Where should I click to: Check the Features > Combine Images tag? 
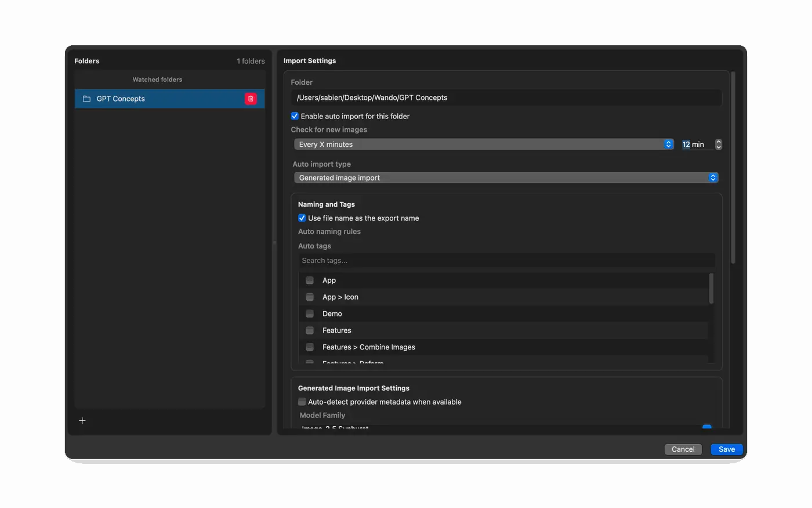tap(310, 347)
